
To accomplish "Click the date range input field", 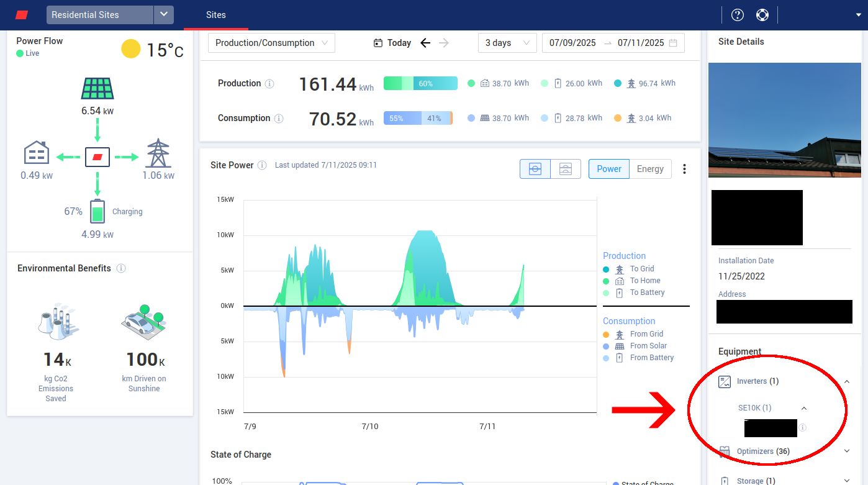I will pos(613,43).
